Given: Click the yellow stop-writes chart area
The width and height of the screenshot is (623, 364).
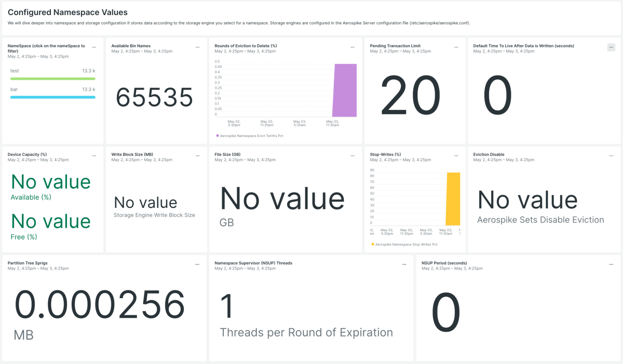Looking at the screenshot, I should [453, 199].
